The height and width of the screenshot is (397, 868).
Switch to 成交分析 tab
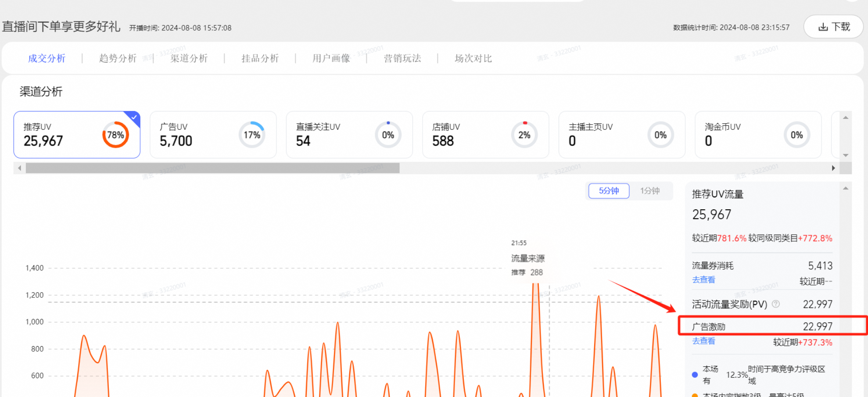coord(47,58)
